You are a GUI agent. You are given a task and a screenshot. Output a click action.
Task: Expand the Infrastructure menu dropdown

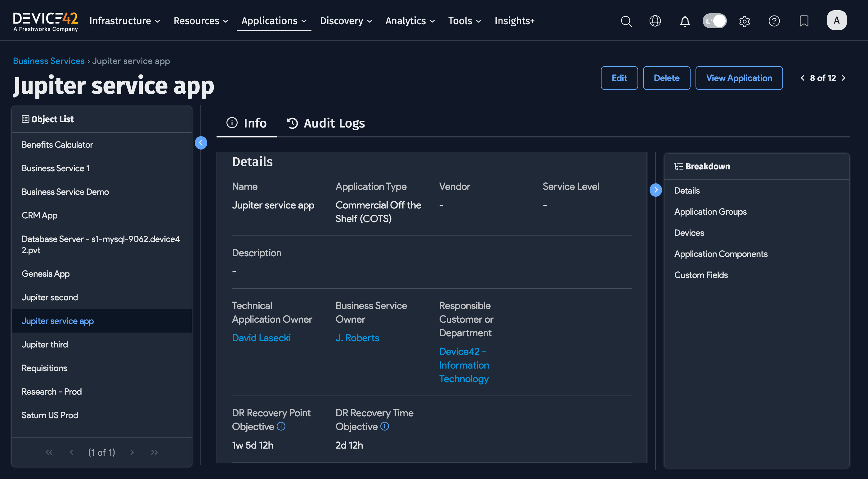[x=124, y=21]
